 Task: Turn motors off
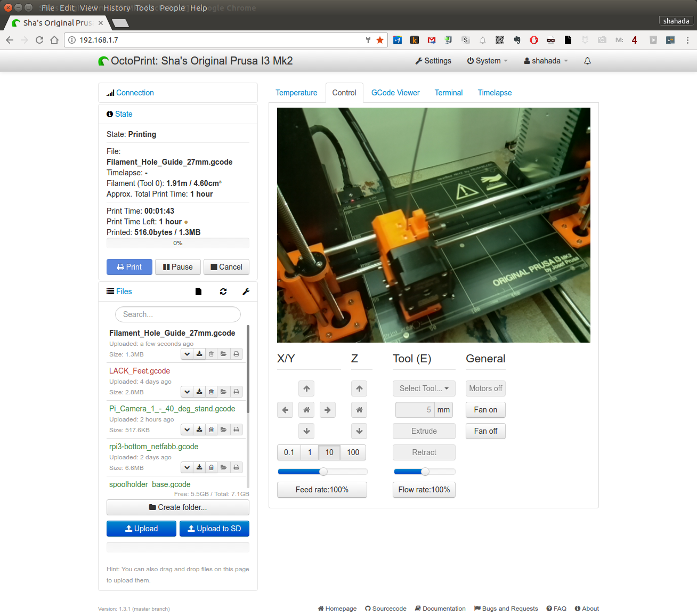coord(485,388)
